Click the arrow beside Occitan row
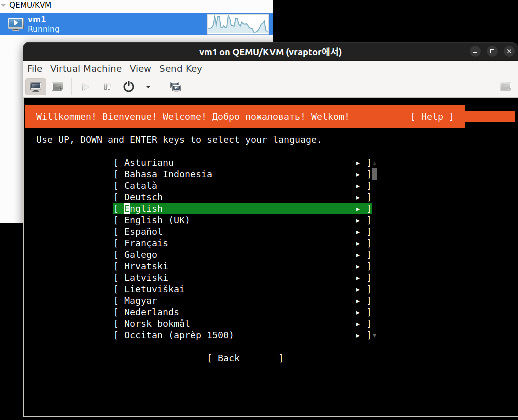Viewport: 518px width, 420px height. [x=358, y=336]
